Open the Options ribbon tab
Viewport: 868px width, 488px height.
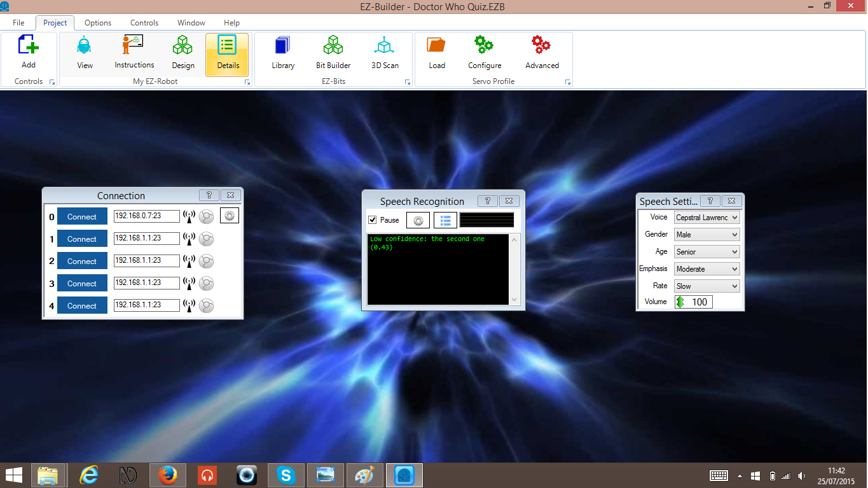point(98,23)
